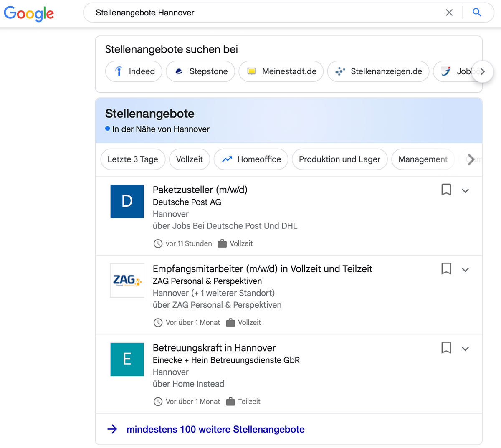Click Hannover (+ 1 weiterer Standort) text
Image resolution: width=501 pixels, height=448 pixels.
214,293
